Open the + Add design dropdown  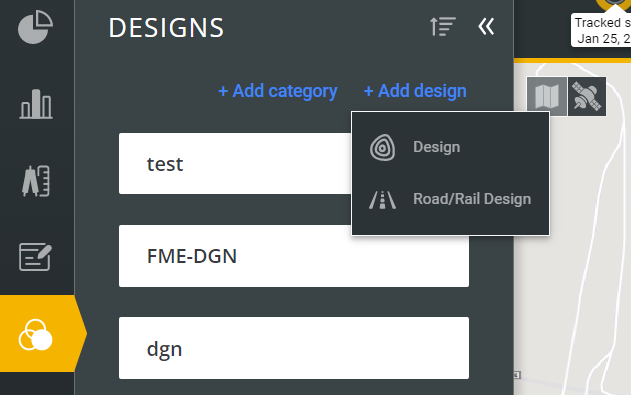(x=415, y=91)
